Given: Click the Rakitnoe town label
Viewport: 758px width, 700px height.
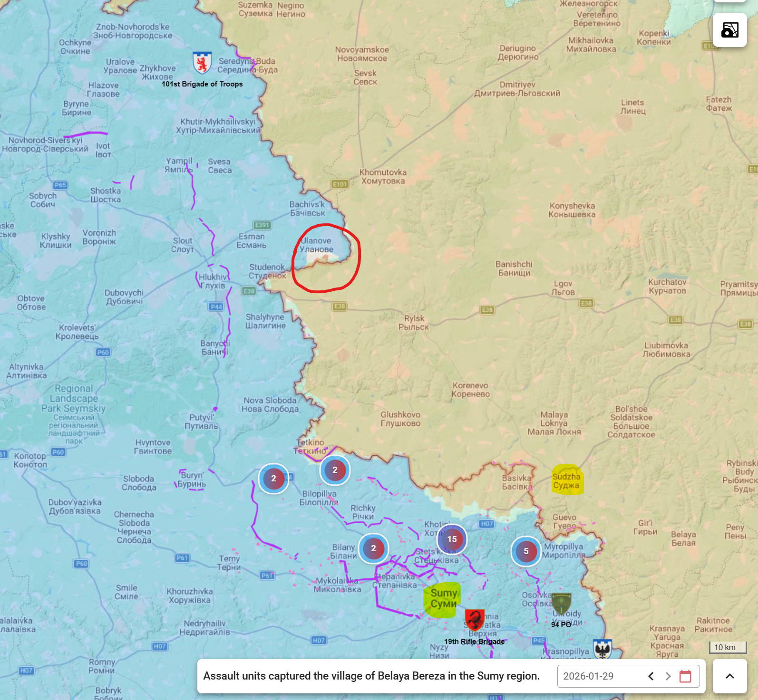Looking at the screenshot, I should tap(713, 625).
